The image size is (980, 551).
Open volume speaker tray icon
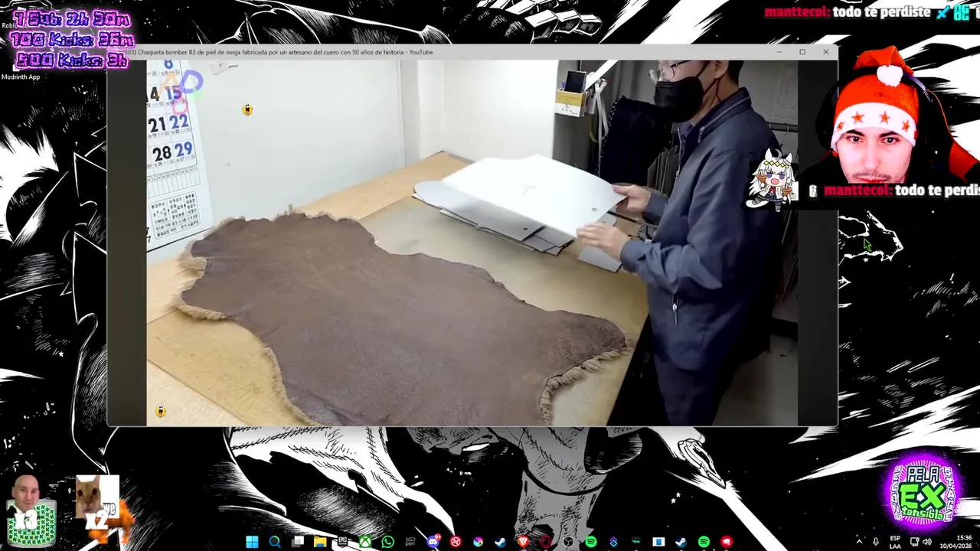[927, 542]
